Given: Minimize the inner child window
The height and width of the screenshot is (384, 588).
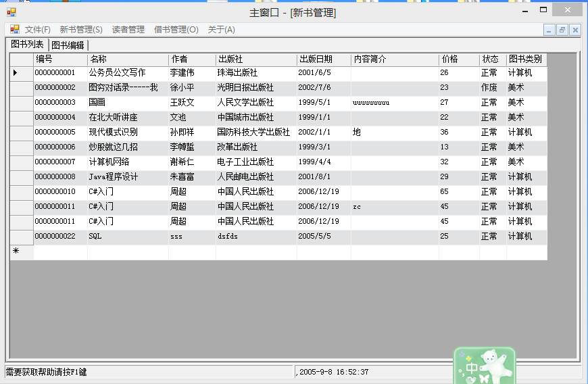Looking at the screenshot, I should click(x=549, y=30).
